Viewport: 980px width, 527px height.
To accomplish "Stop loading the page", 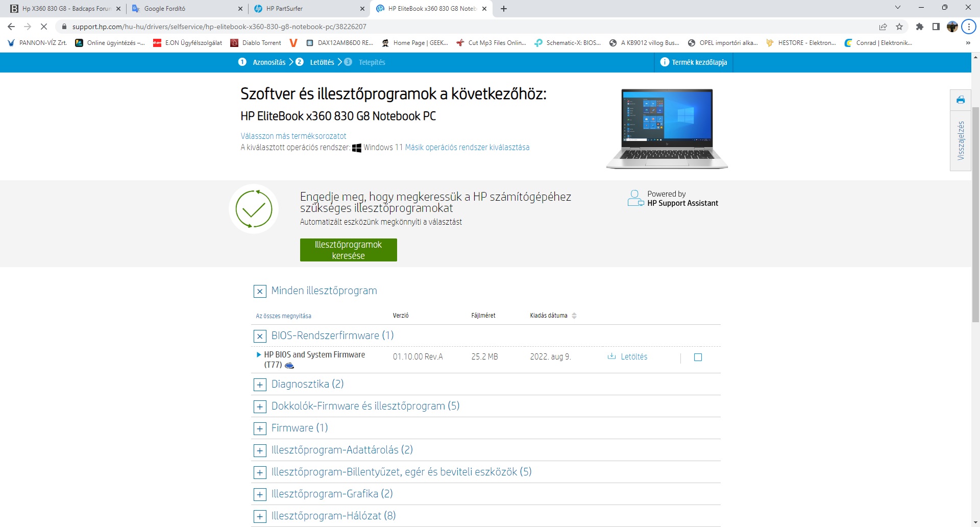I will tap(44, 27).
